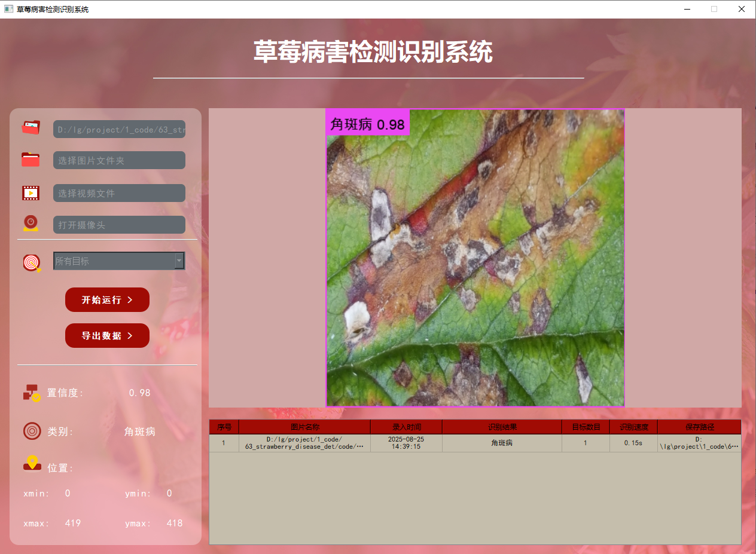Click the 角斑病 result cell in table
The height and width of the screenshot is (554, 756).
pos(502,443)
